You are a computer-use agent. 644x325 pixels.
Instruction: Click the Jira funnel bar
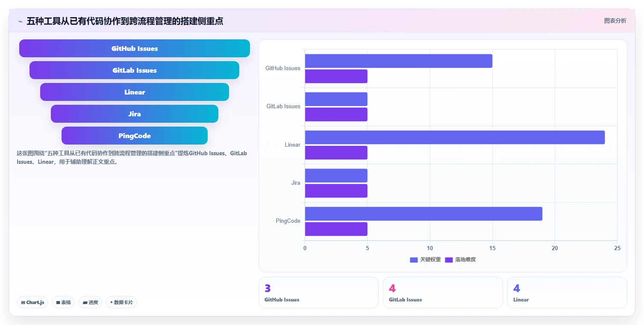135,114
